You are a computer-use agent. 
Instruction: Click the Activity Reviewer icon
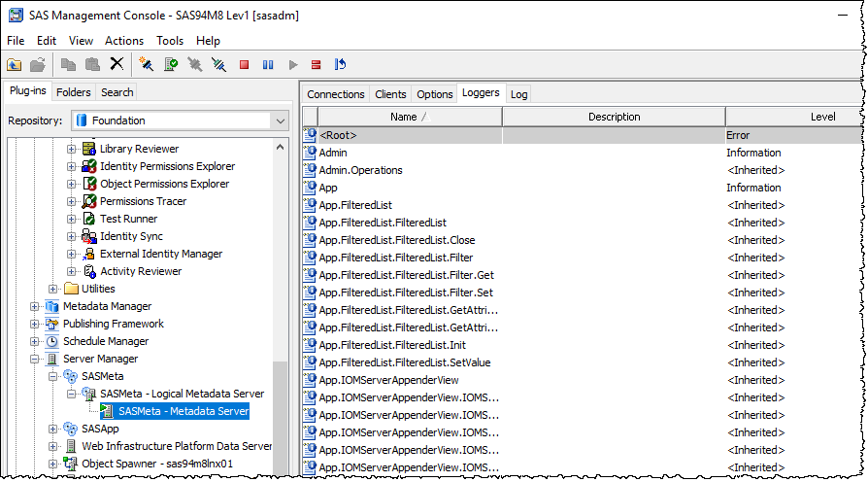click(89, 271)
